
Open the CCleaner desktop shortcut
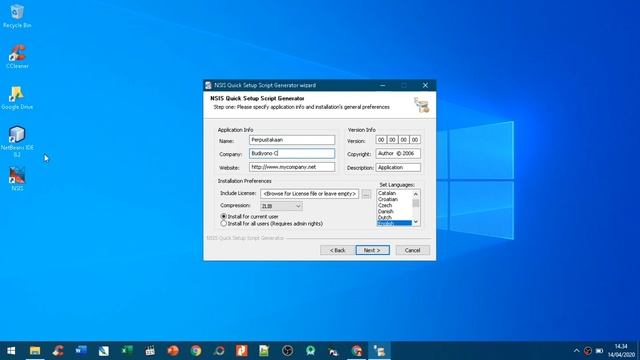tap(17, 56)
